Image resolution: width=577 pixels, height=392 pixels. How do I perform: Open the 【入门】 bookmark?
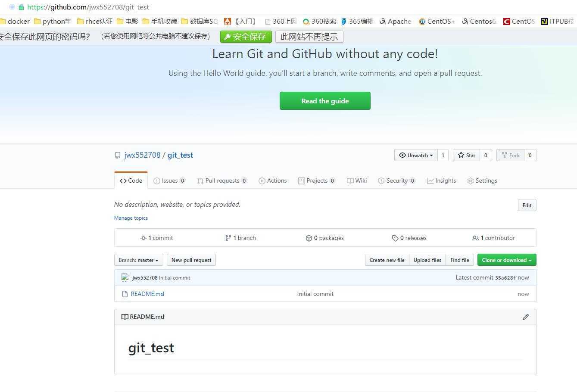(240, 21)
